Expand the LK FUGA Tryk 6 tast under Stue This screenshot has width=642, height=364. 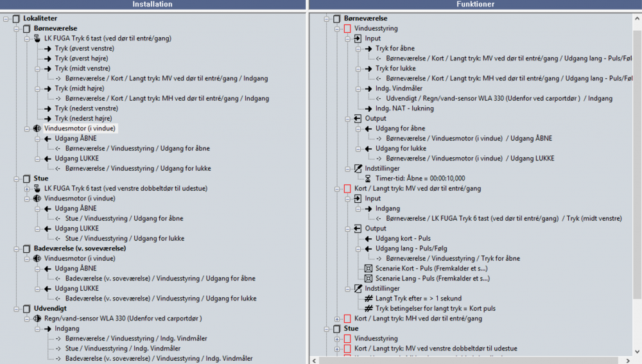click(27, 189)
